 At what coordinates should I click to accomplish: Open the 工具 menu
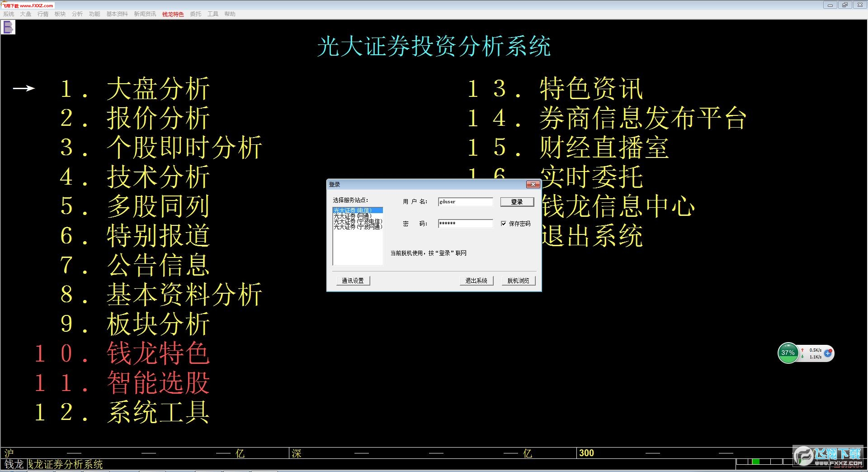pyautogui.click(x=213, y=14)
